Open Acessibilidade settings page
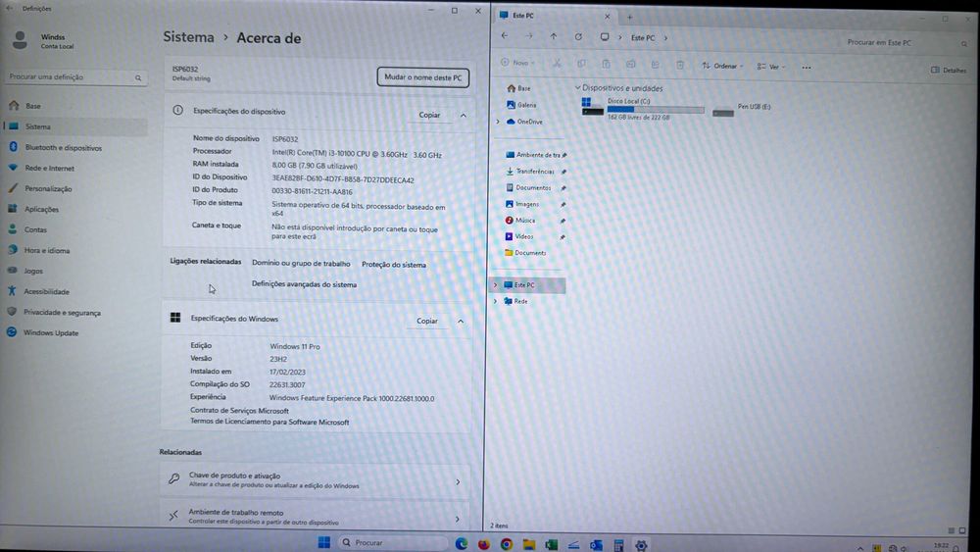980x552 pixels. (46, 292)
